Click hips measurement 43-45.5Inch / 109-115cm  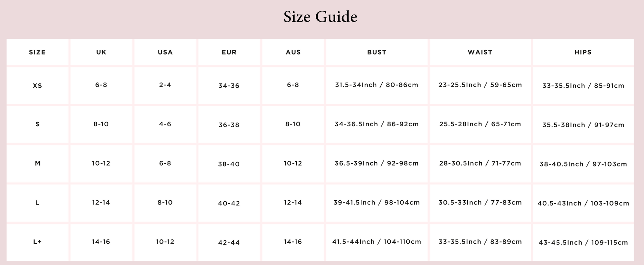click(x=583, y=243)
